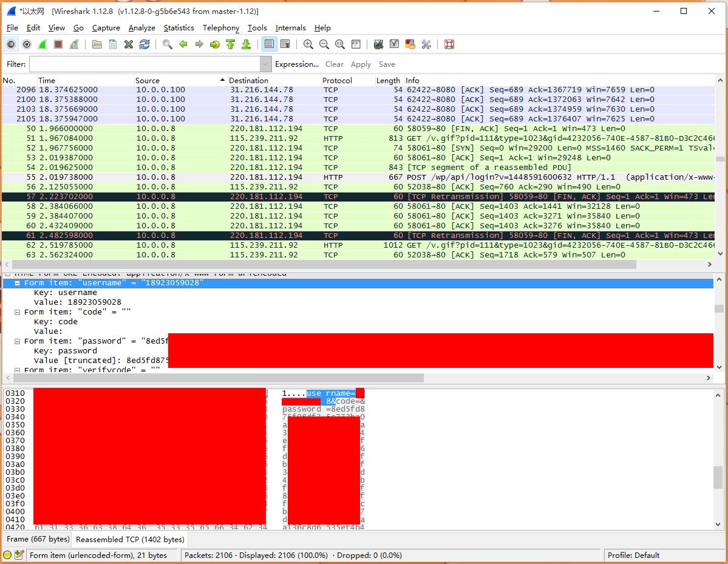Open a capture file (folder icon)
Screen dimensions: 728x564
pos(97,44)
